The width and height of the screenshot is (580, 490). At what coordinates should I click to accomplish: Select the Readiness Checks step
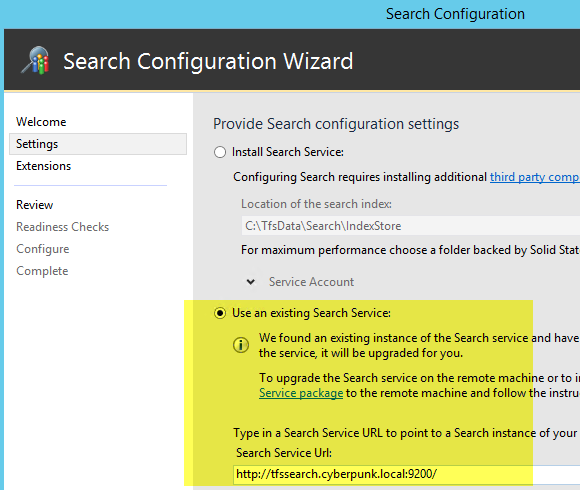(x=63, y=227)
